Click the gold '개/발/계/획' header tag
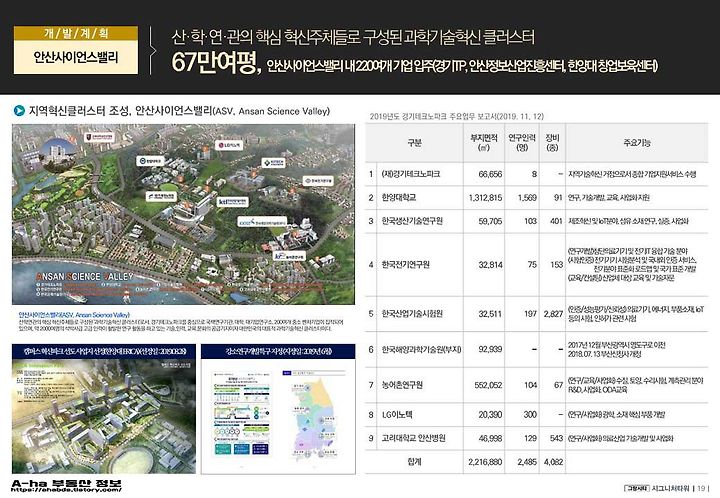The width and height of the screenshot is (720, 498). point(76,33)
